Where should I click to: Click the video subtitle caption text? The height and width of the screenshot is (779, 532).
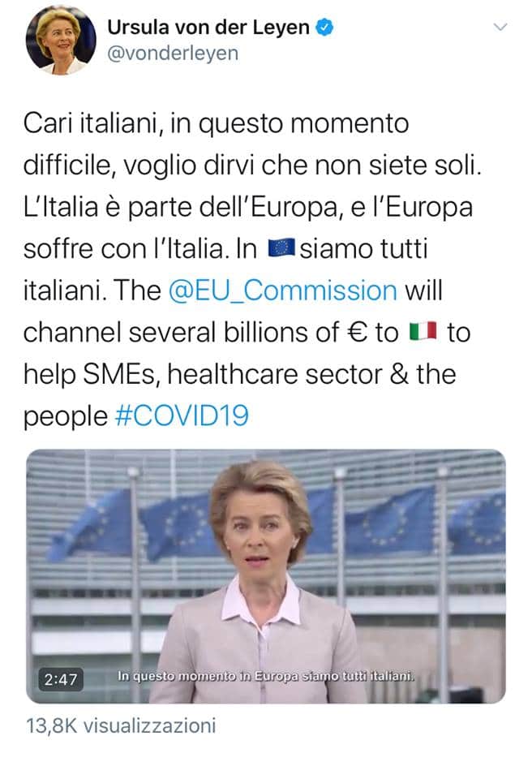(266, 676)
